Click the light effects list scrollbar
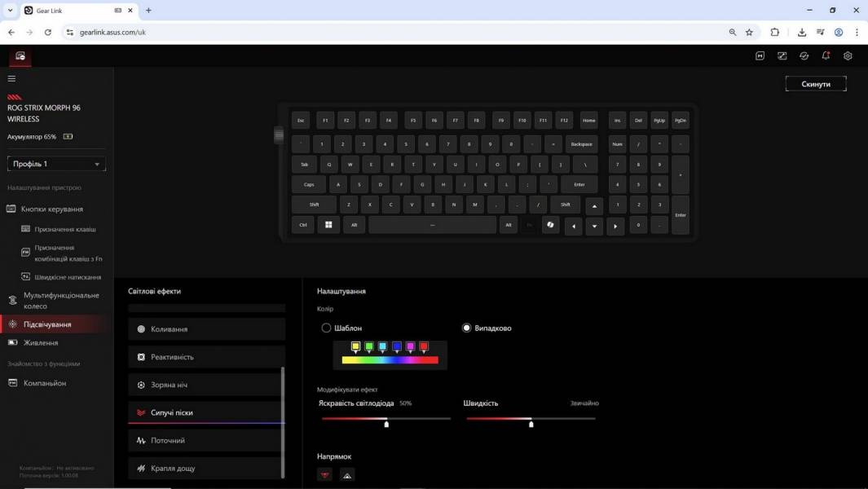The image size is (868, 489). point(283,422)
